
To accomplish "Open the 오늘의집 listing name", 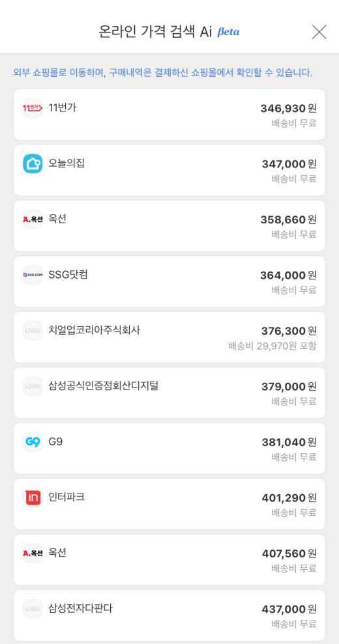I will click(66, 163).
